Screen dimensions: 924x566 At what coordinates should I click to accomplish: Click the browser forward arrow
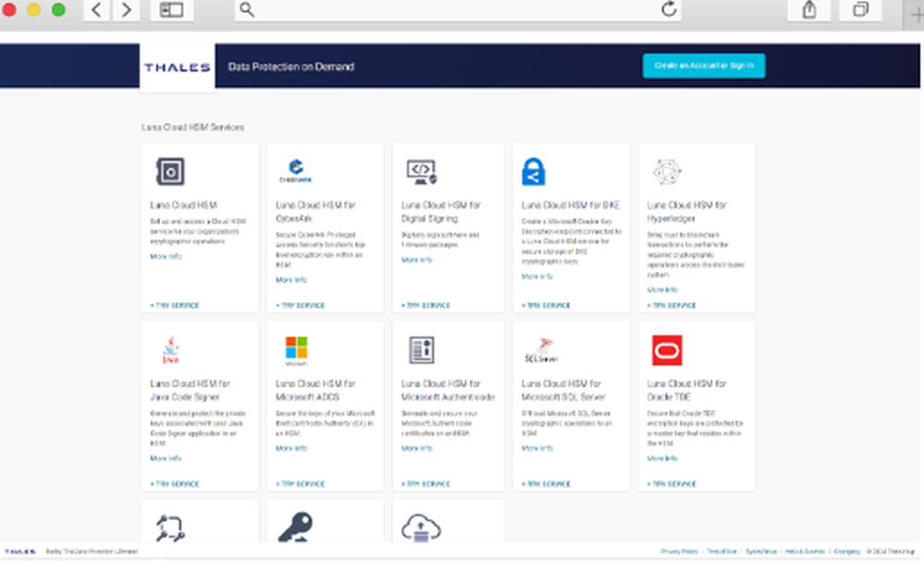coord(126,10)
